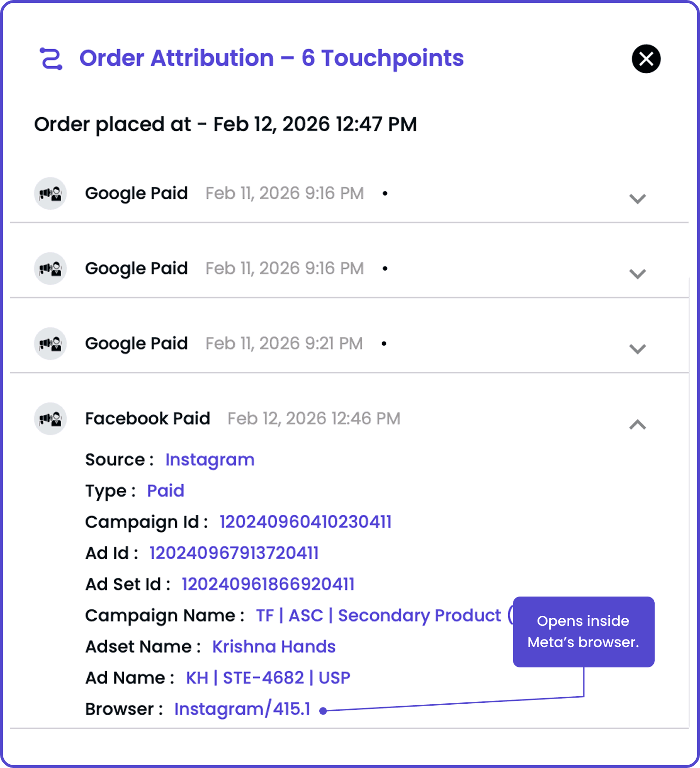700x768 pixels.
Task: Click the Browser : field label
Action: (x=124, y=709)
